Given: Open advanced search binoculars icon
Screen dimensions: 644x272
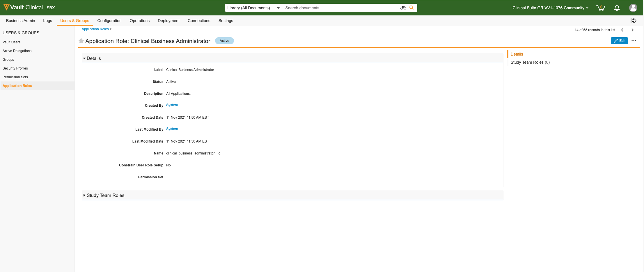Looking at the screenshot, I should pos(403,8).
